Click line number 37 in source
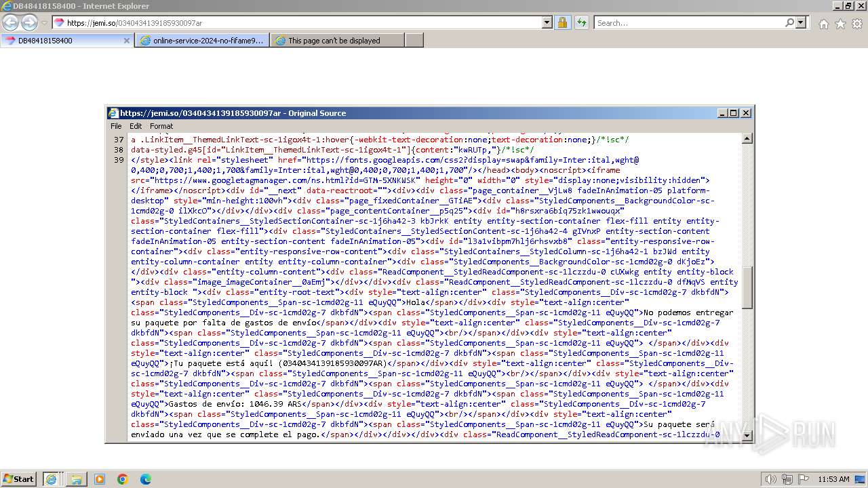This screenshot has height=488, width=868. pyautogui.click(x=119, y=140)
